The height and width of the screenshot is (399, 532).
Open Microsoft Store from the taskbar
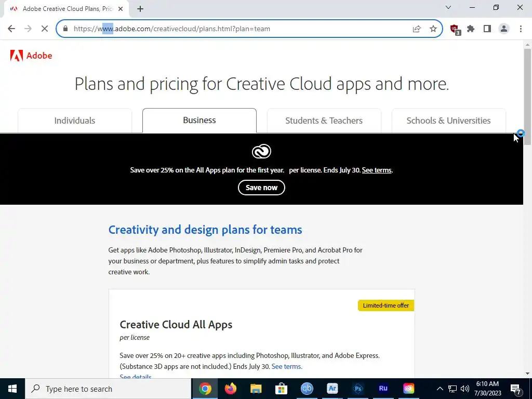click(x=281, y=389)
